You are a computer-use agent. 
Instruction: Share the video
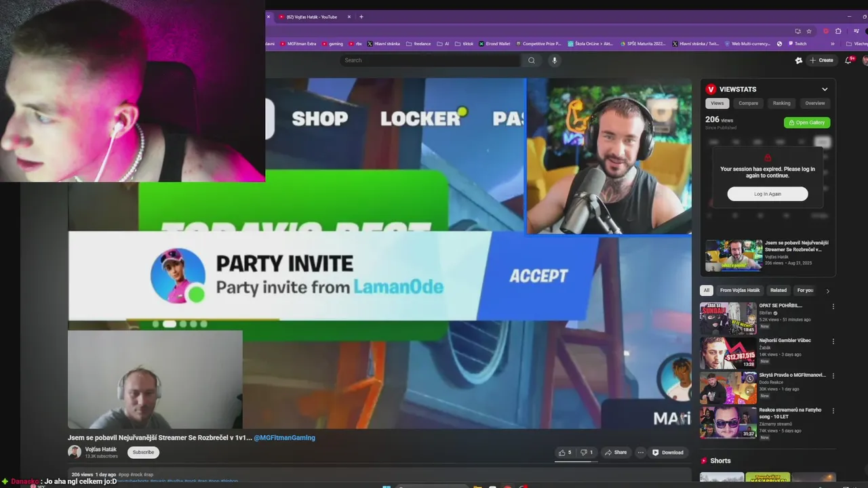[616, 452]
